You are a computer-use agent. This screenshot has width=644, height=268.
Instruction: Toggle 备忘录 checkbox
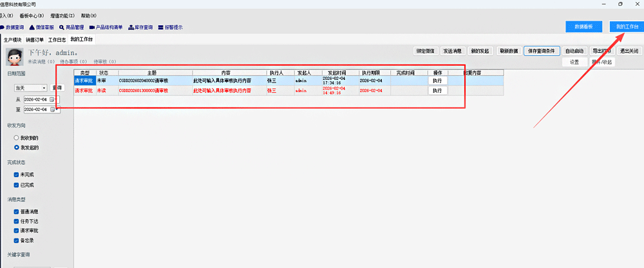(16, 240)
